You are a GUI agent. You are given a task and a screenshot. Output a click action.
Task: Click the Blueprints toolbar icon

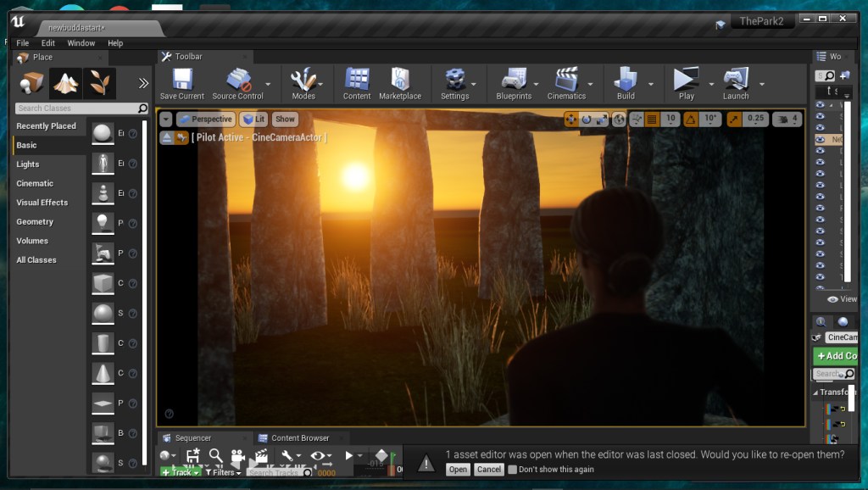(x=513, y=81)
